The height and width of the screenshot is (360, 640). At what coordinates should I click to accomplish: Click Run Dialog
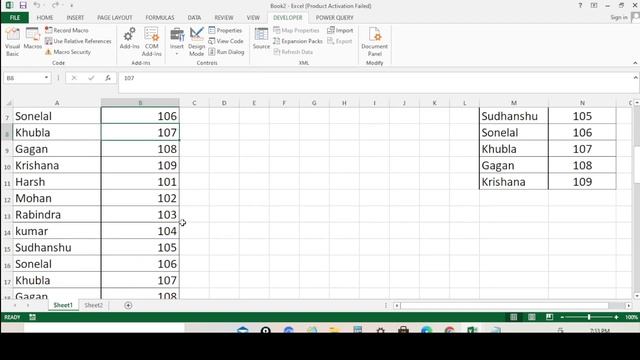point(226,52)
